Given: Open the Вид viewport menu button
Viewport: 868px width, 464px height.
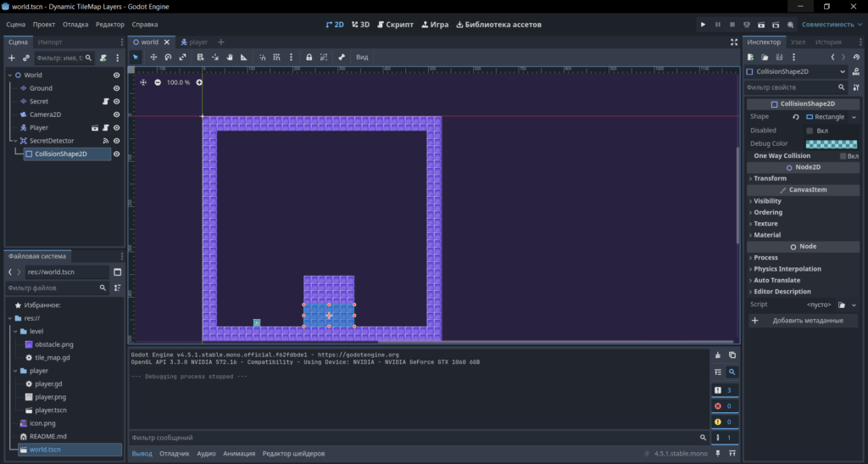Looking at the screenshot, I should [362, 57].
